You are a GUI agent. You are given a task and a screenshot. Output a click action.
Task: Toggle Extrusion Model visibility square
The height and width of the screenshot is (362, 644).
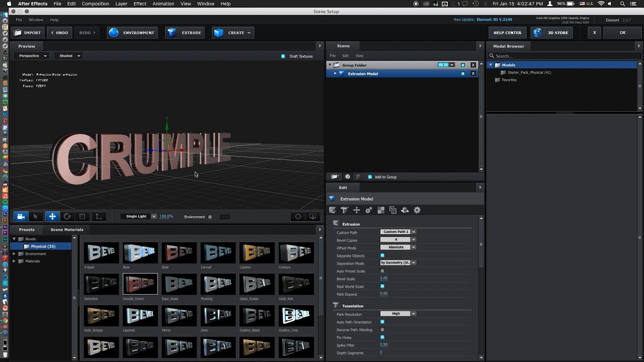(463, 73)
